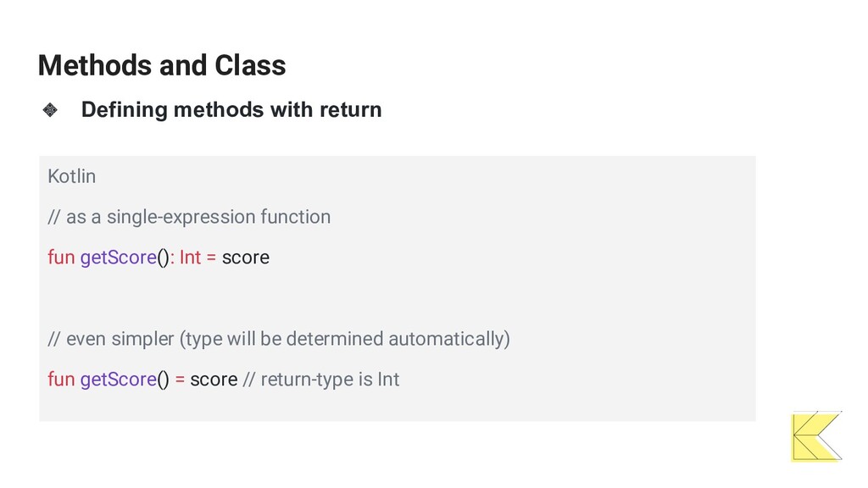
Task: Click the word 'automatically' in the comment
Action: click(x=446, y=339)
